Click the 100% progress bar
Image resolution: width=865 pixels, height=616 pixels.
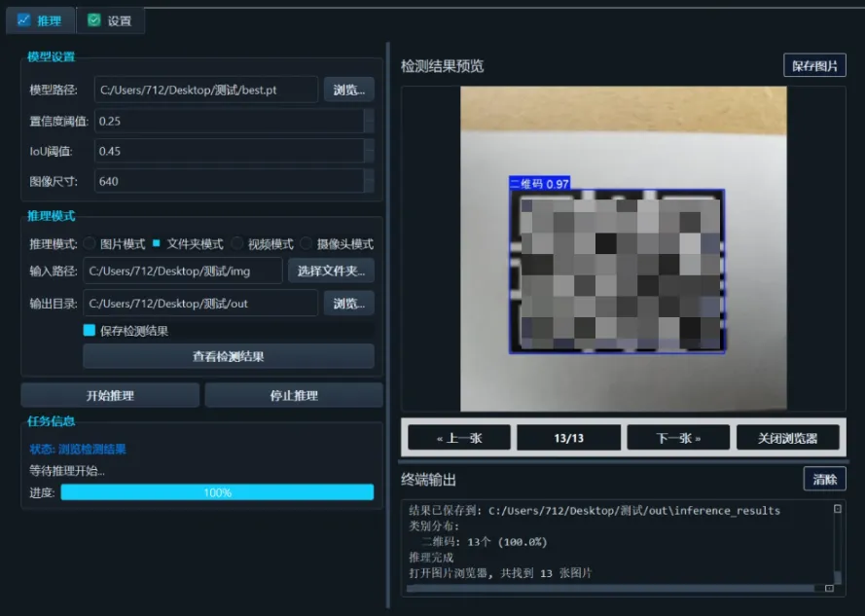[x=217, y=492]
